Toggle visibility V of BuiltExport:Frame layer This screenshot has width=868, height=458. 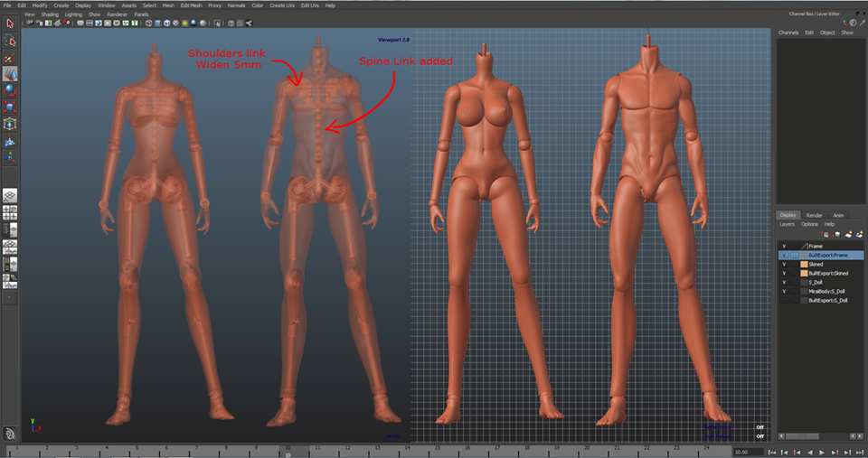click(x=784, y=255)
